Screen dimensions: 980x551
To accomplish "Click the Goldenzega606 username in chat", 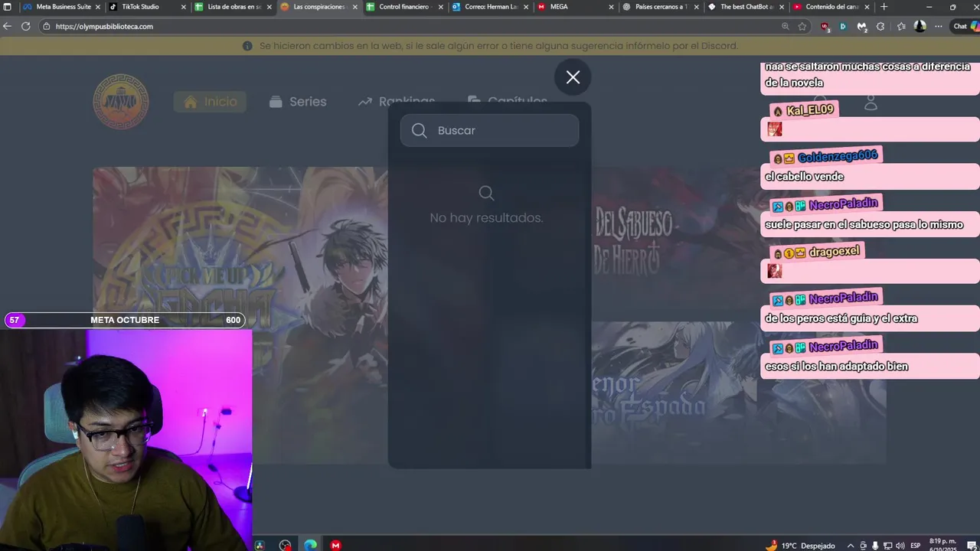I will pyautogui.click(x=837, y=157).
